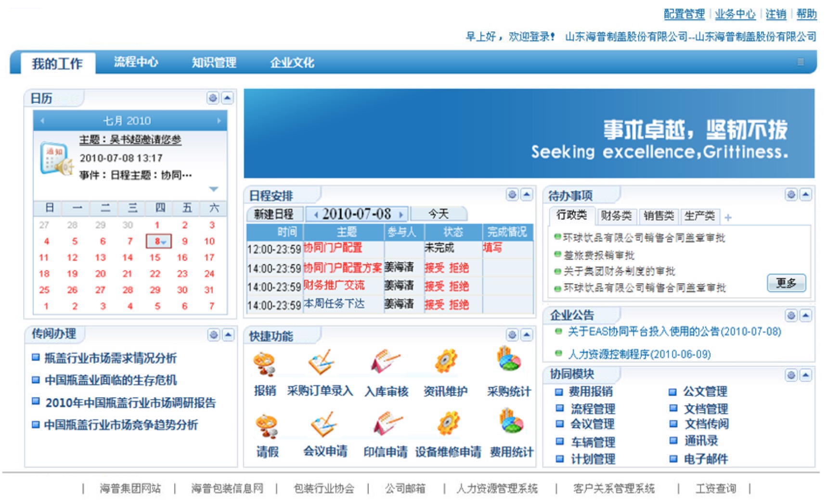Click the 更多 button
The image size is (827, 504).
click(x=786, y=283)
